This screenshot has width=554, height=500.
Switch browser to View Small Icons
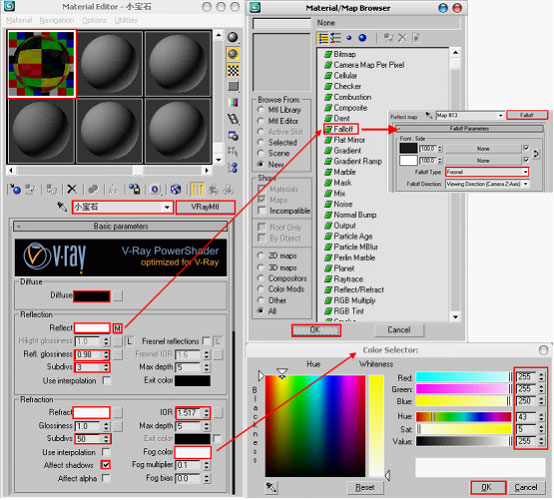[x=349, y=38]
